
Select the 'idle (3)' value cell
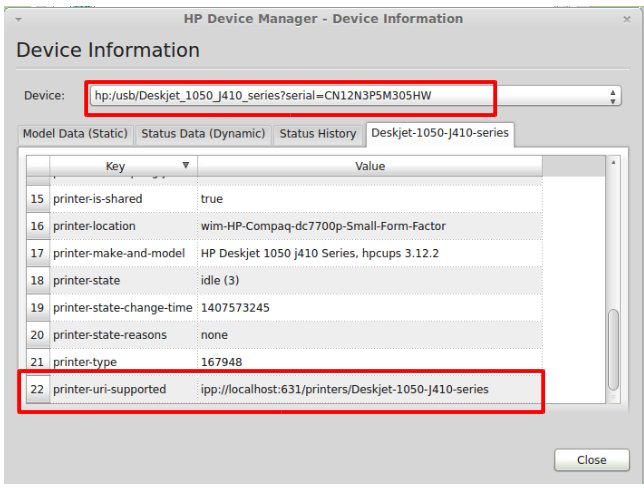coord(370,280)
